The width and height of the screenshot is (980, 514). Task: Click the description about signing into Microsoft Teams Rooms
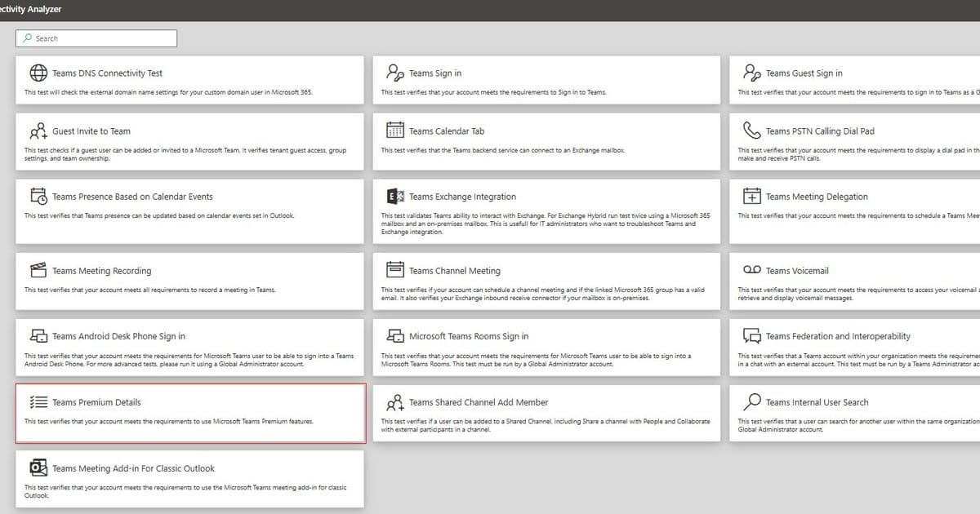pyautogui.click(x=537, y=360)
